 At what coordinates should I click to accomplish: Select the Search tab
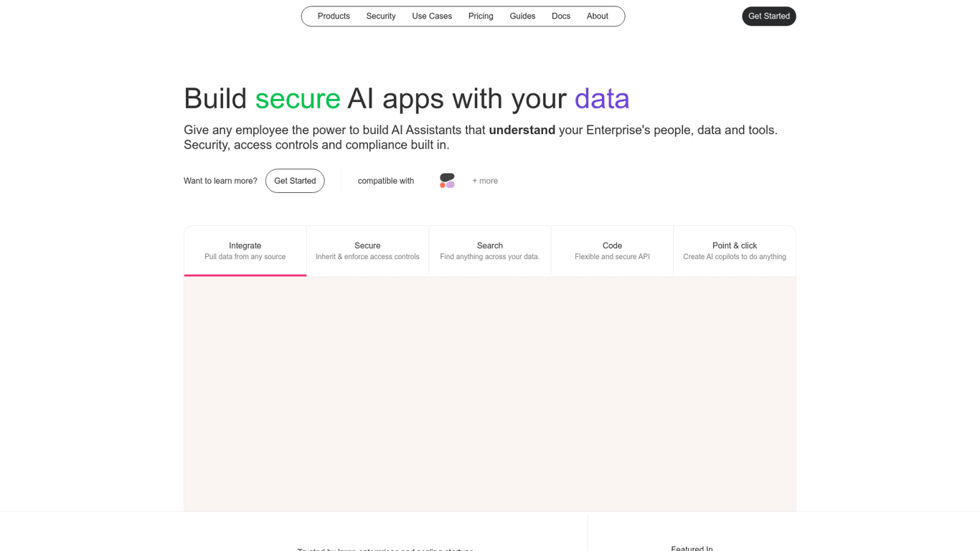coord(490,250)
